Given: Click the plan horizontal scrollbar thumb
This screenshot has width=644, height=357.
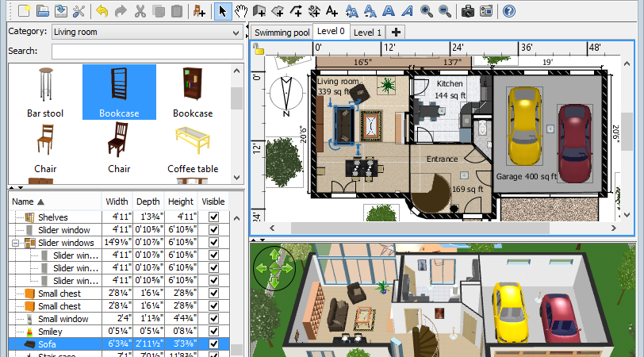Looking at the screenshot, I should pyautogui.click(x=420, y=228).
